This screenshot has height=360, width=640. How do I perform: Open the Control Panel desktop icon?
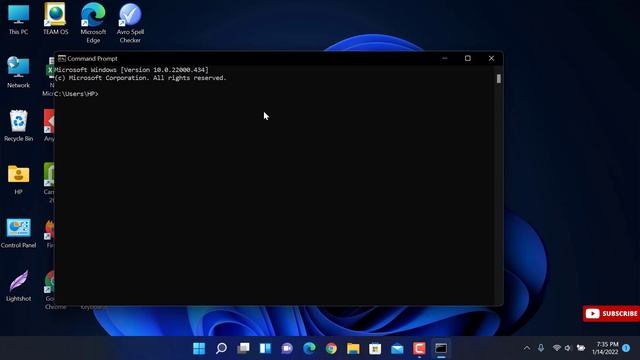[x=18, y=233]
